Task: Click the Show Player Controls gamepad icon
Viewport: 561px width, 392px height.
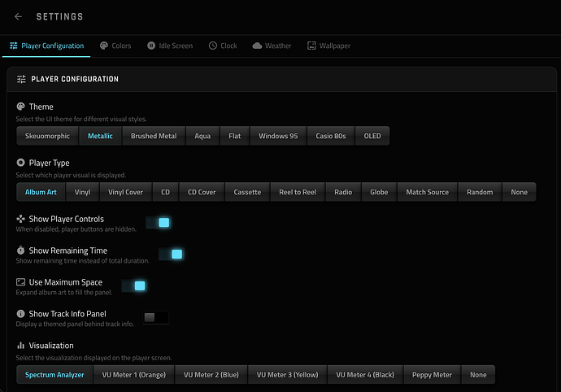Action: coord(21,219)
